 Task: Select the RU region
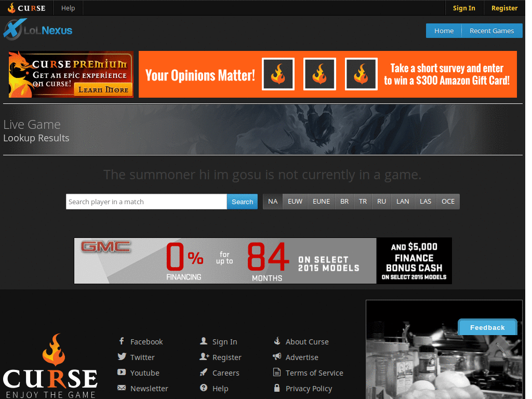click(x=382, y=202)
